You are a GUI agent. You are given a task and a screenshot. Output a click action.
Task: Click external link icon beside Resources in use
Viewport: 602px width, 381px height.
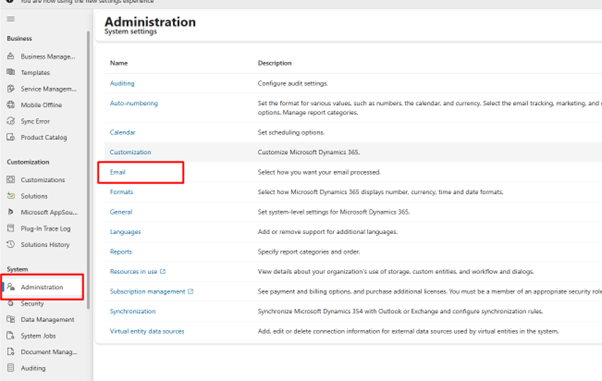tap(163, 272)
